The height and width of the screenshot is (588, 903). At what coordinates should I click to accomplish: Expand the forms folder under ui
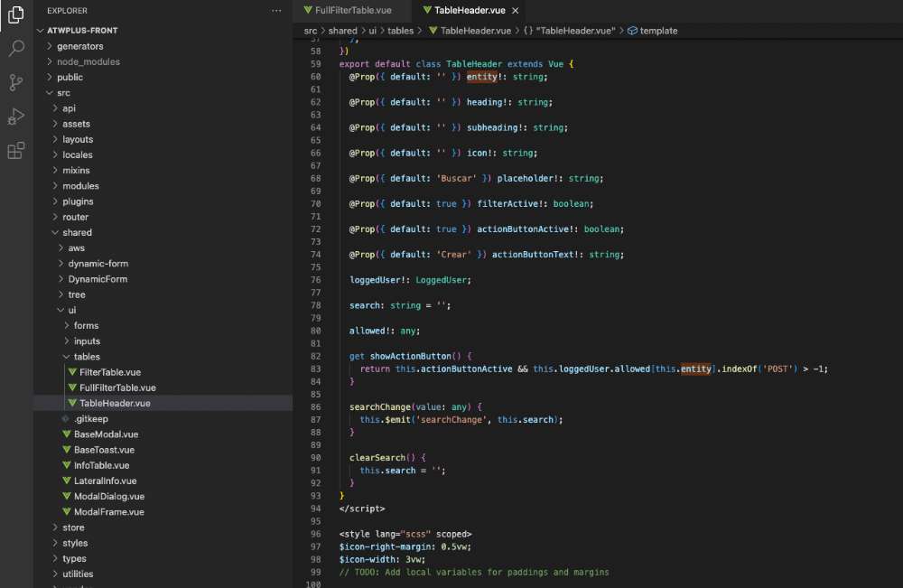click(86, 325)
